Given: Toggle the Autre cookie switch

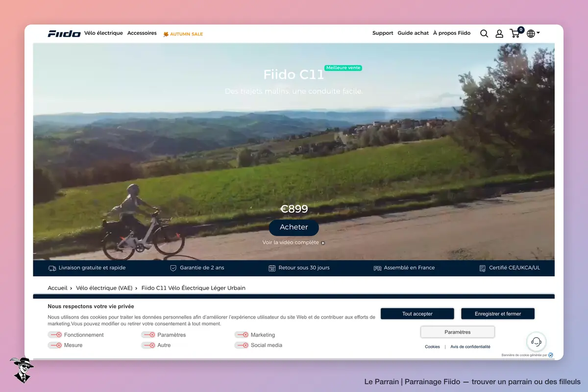Looking at the screenshot, I should coord(148,345).
